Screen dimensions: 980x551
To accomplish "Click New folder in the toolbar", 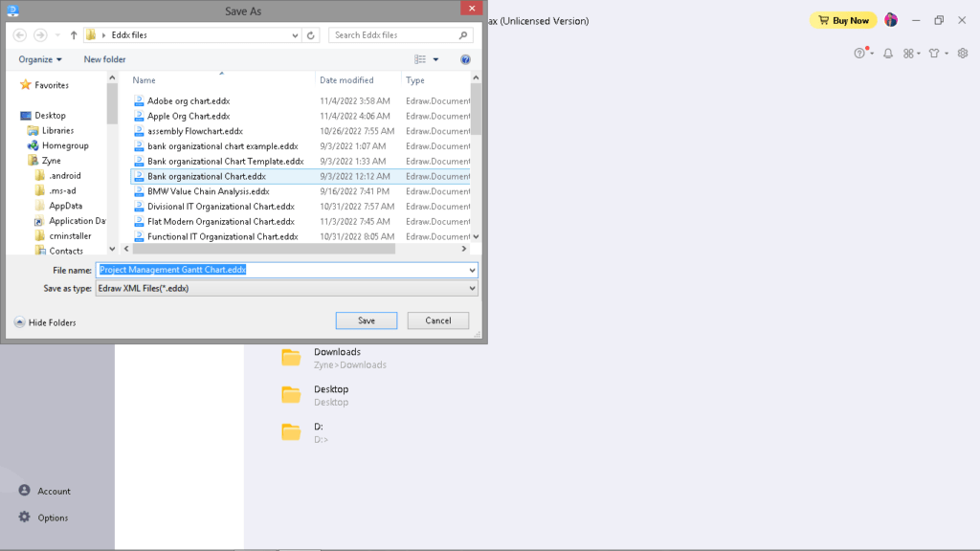I will (104, 59).
